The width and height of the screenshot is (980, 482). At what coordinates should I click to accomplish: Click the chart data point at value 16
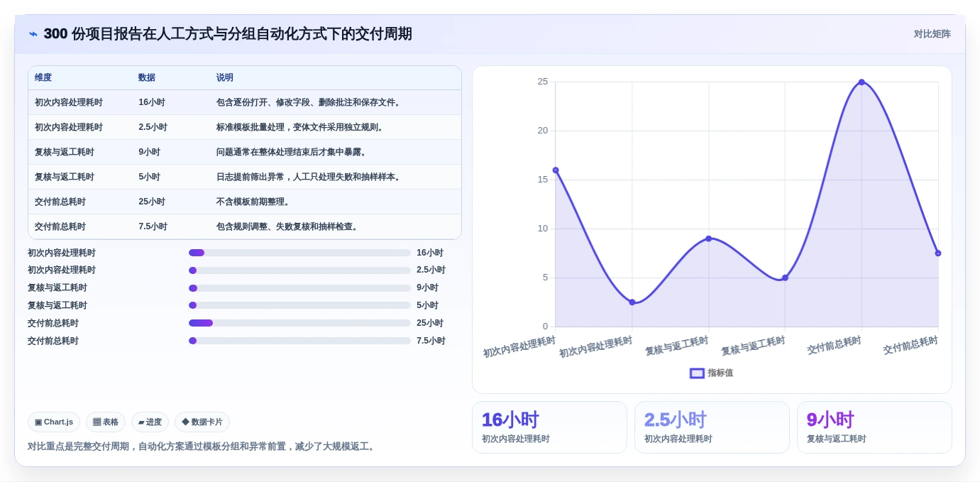[x=556, y=170]
